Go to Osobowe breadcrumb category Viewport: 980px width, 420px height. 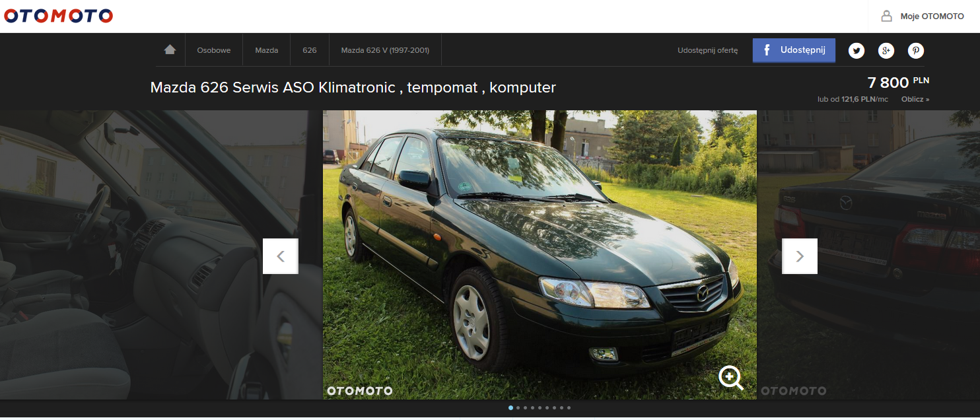(x=213, y=50)
